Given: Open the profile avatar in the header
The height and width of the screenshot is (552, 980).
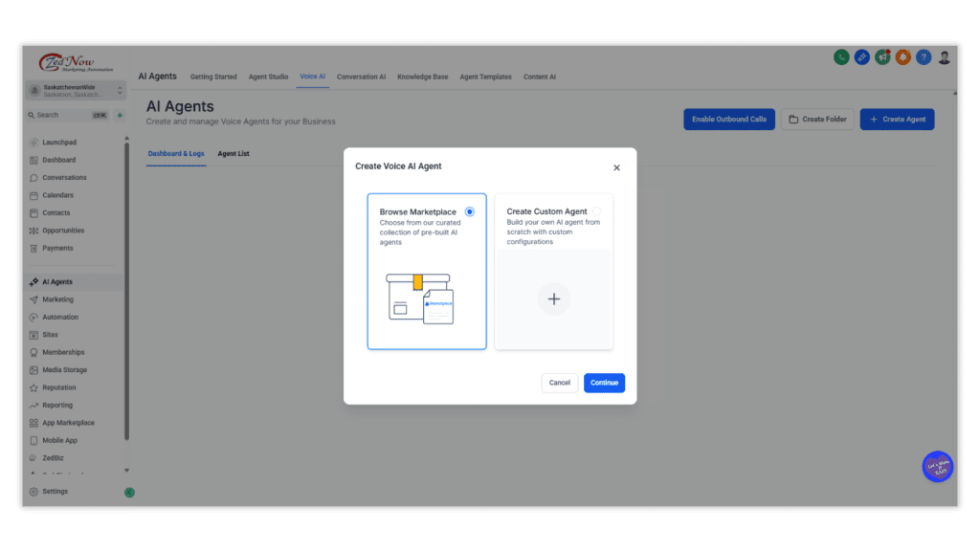Looking at the screenshot, I should 944,56.
